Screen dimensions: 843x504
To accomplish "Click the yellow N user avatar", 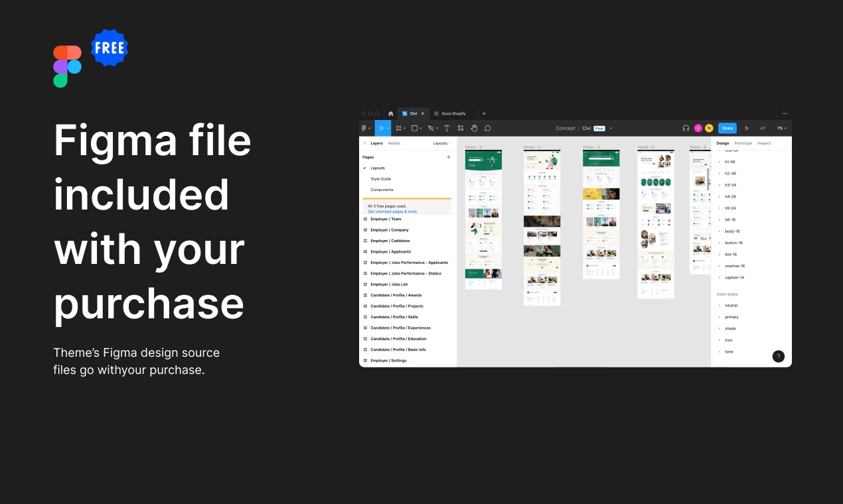I will coord(709,128).
